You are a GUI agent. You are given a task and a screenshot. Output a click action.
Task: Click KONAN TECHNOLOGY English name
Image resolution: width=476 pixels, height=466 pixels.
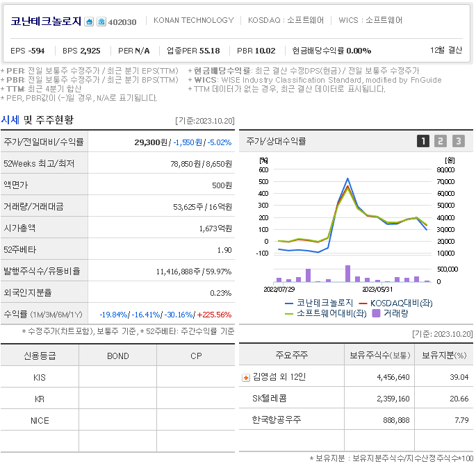[194, 20]
